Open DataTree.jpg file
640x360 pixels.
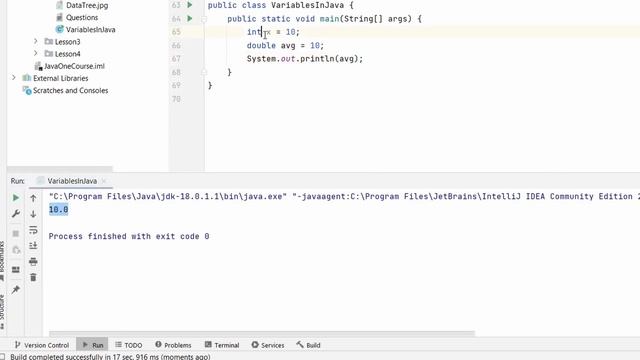[x=87, y=5]
